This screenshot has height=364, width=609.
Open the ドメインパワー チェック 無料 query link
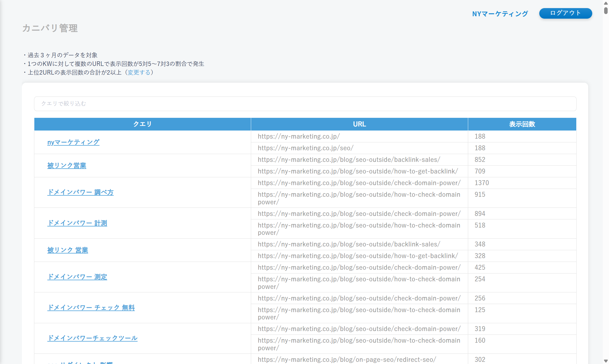click(91, 308)
